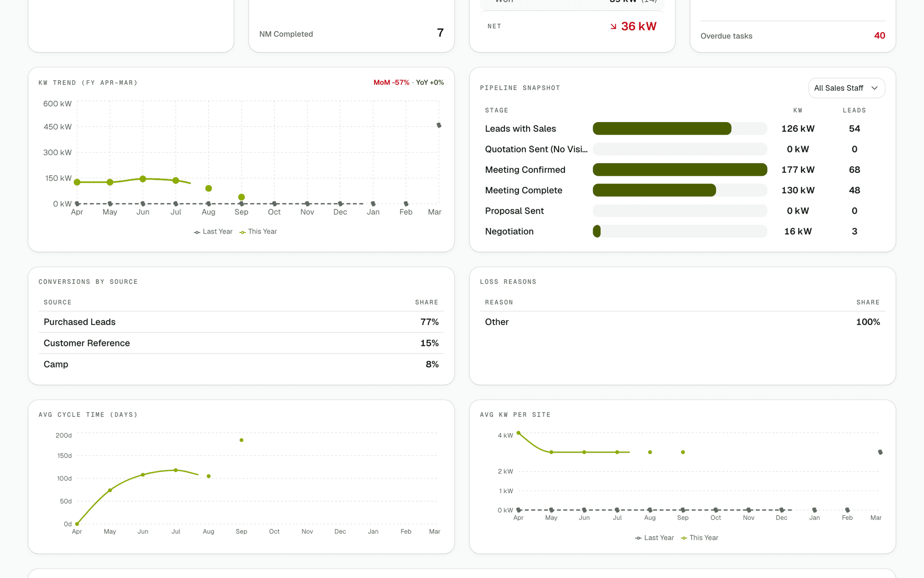Click the 15% share value
Screen dimensions: 924x578
click(x=429, y=343)
